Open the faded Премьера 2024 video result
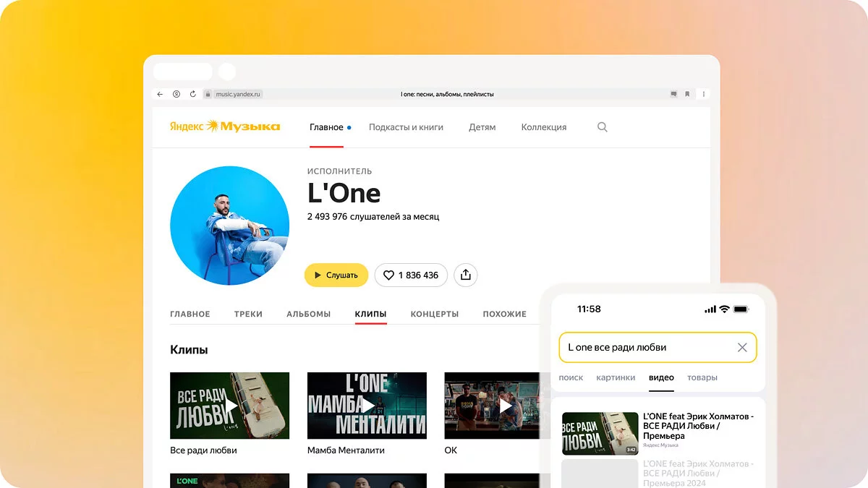The image size is (868, 488). tap(698, 473)
